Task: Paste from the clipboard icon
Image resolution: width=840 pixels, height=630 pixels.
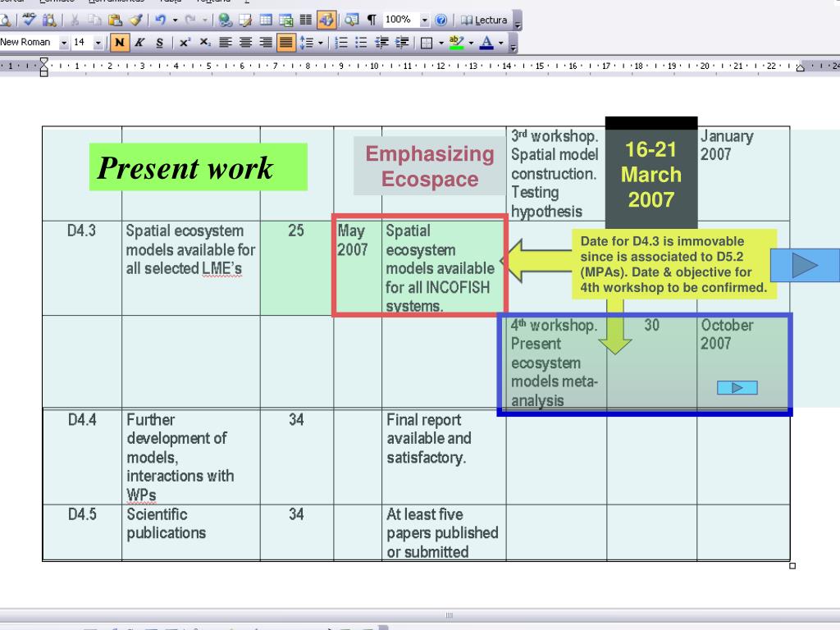Action: pos(115,21)
